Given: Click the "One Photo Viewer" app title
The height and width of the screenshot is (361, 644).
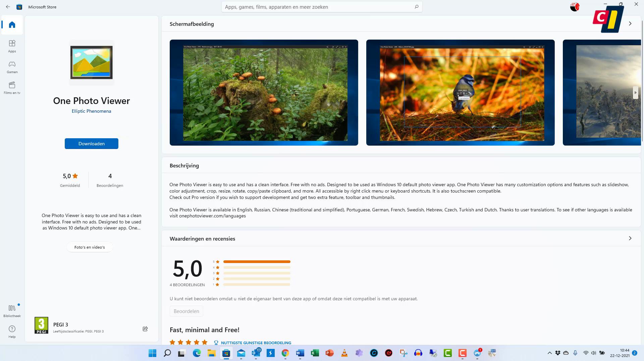Looking at the screenshot, I should pyautogui.click(x=92, y=101).
